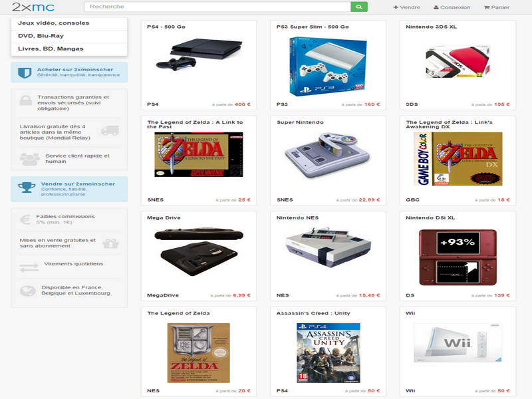Open the Vendre link in header
The height and width of the screenshot is (399, 532).
click(x=406, y=7)
